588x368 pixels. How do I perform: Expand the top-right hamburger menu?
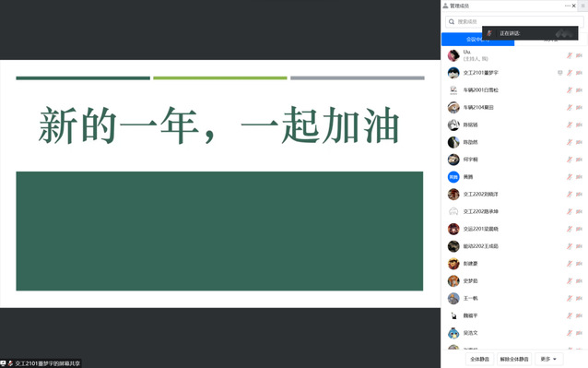click(x=583, y=6)
